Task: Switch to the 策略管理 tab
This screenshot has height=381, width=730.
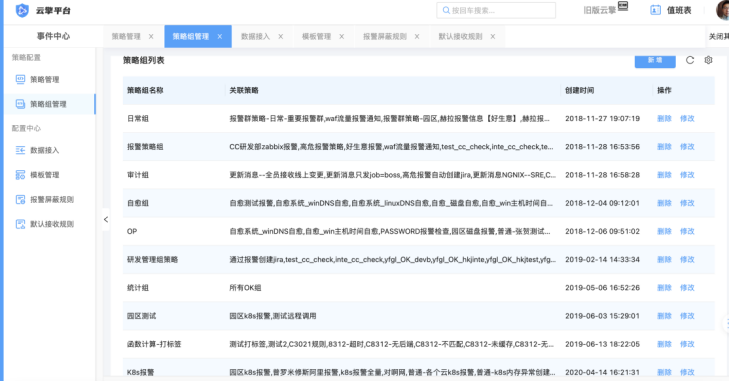Action: click(126, 36)
